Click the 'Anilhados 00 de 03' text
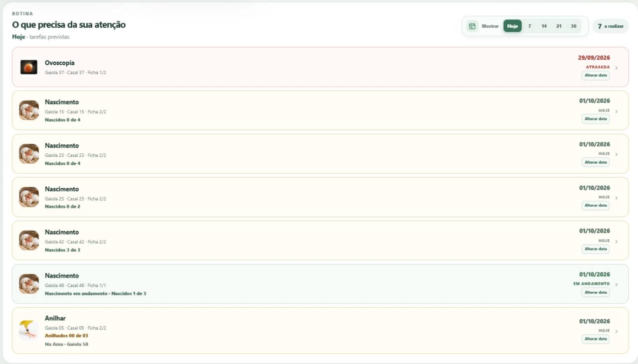 pos(66,336)
